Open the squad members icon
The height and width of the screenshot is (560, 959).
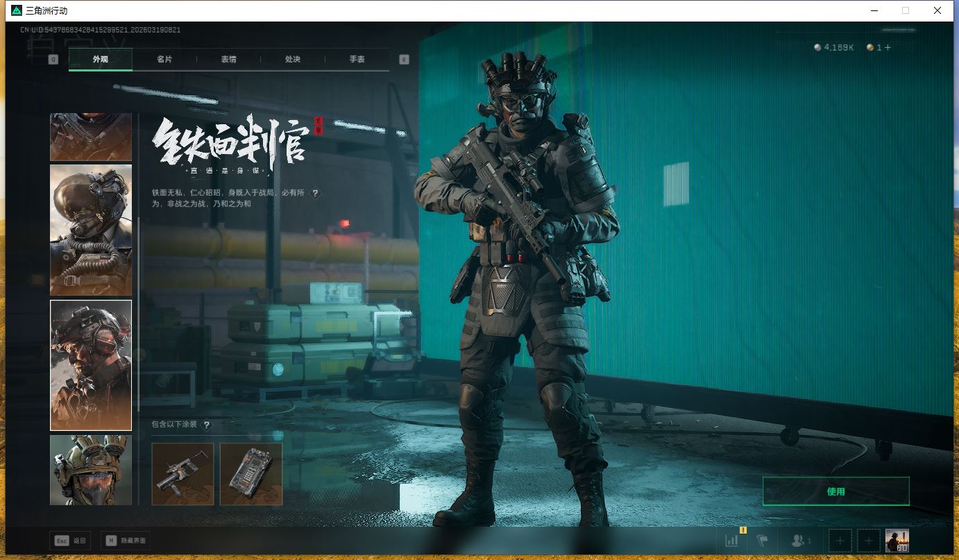pos(800,540)
